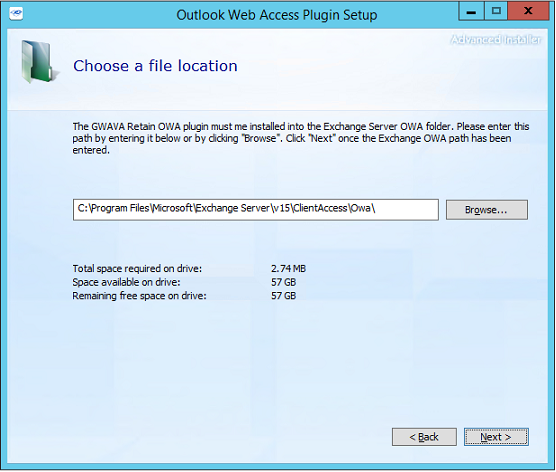Minimize the setup window

[x=471, y=12]
